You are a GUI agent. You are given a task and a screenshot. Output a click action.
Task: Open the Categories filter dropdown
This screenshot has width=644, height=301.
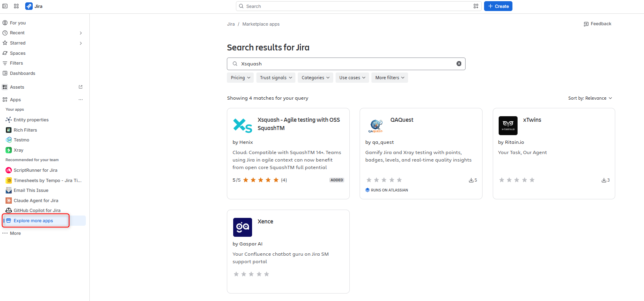point(316,78)
